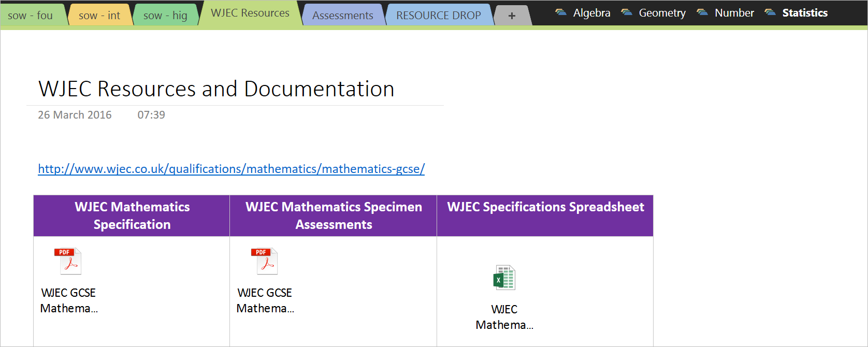Click the Algebra notebook icon
The width and height of the screenshot is (868, 347).
pyautogui.click(x=560, y=12)
